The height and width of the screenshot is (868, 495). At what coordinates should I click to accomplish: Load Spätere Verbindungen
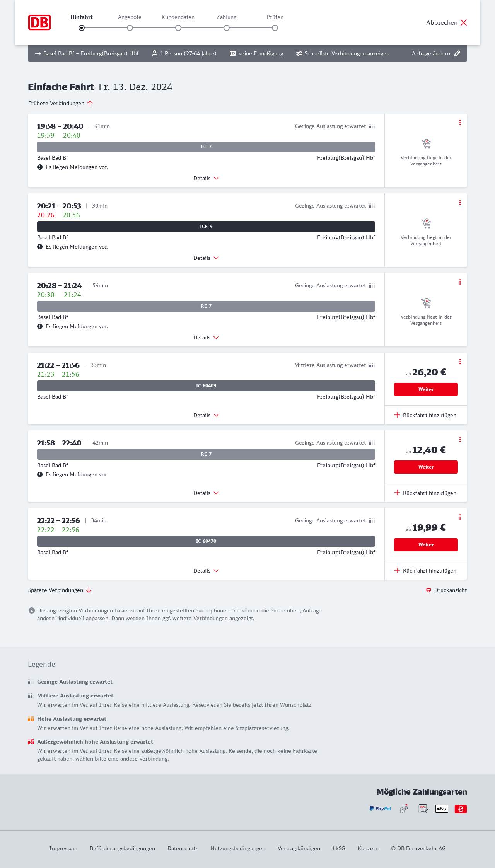pyautogui.click(x=60, y=590)
